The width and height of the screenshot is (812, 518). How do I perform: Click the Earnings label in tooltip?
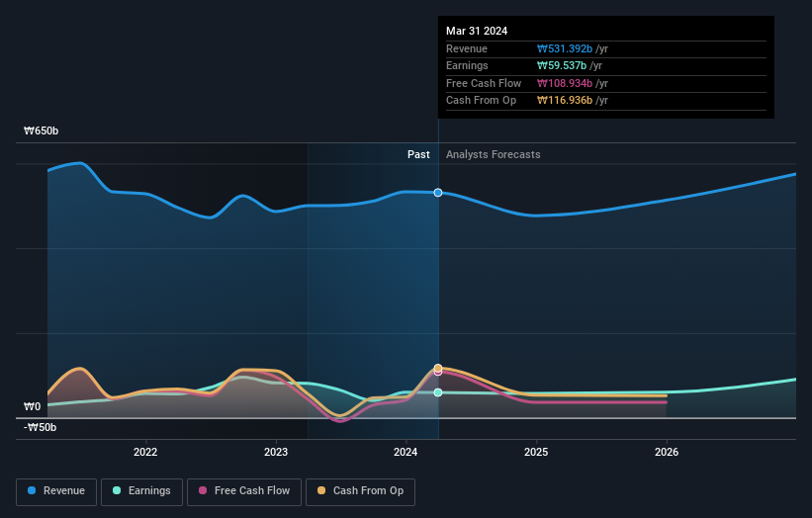pyautogui.click(x=467, y=65)
